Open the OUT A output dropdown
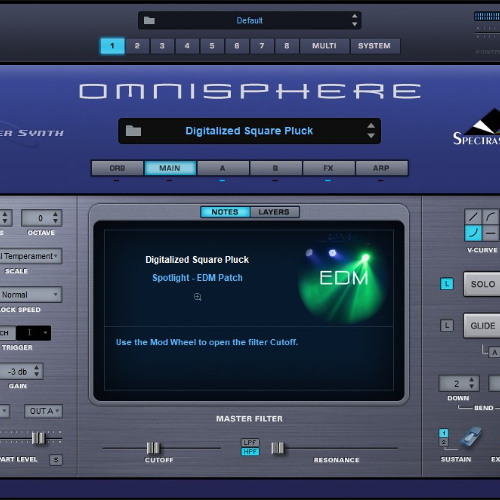The height and width of the screenshot is (500, 500). click(x=43, y=411)
